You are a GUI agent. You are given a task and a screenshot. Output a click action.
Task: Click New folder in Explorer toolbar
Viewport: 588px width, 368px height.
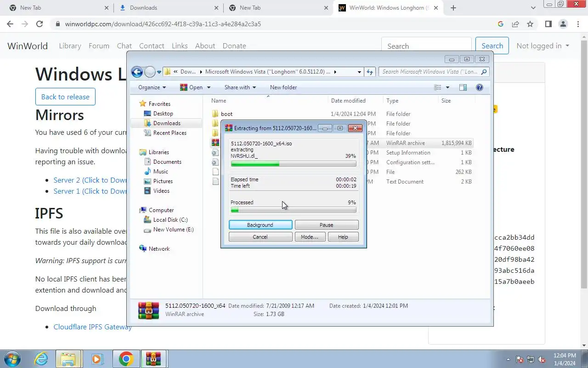click(283, 87)
